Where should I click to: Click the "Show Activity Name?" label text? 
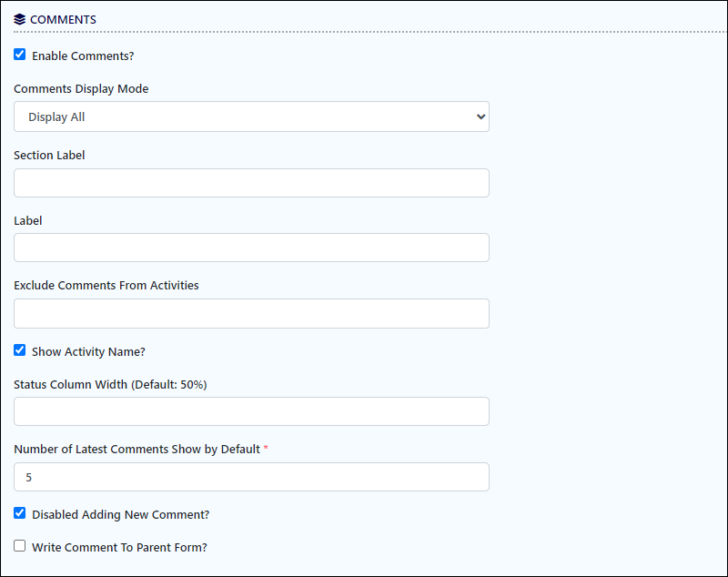tap(88, 351)
